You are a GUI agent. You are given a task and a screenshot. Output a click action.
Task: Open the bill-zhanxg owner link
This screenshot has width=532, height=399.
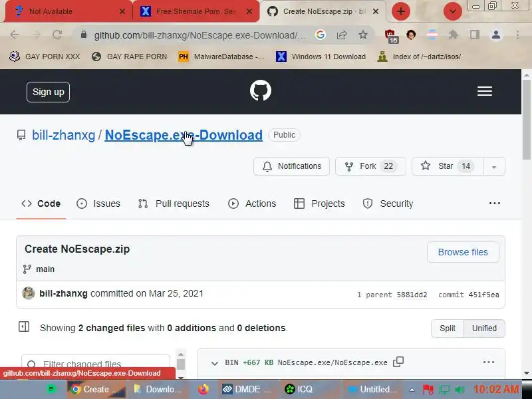pos(63,135)
